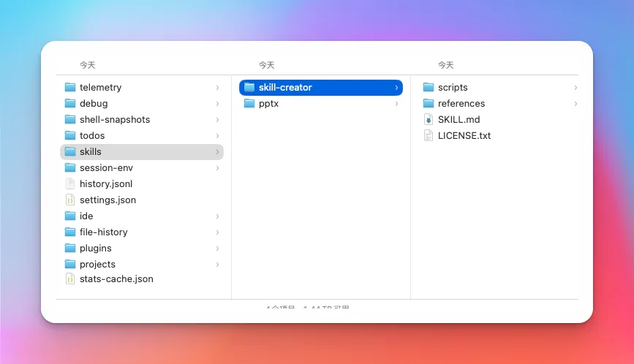
Task: Expand the todos folder arrow
Action: coord(217,135)
